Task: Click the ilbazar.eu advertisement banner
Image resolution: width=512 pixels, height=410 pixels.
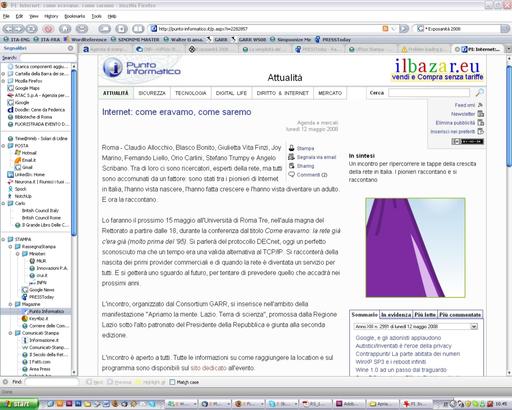Action: click(437, 69)
